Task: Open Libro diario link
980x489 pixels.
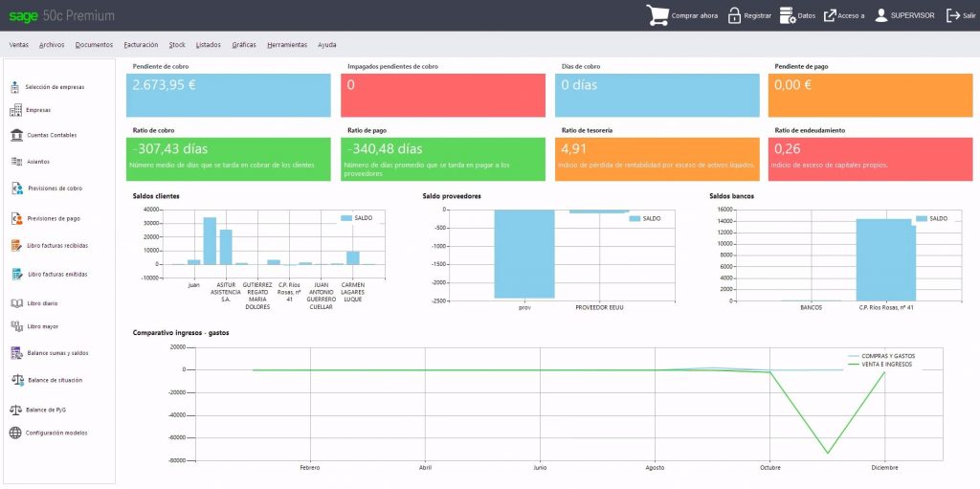Action: 42,303
